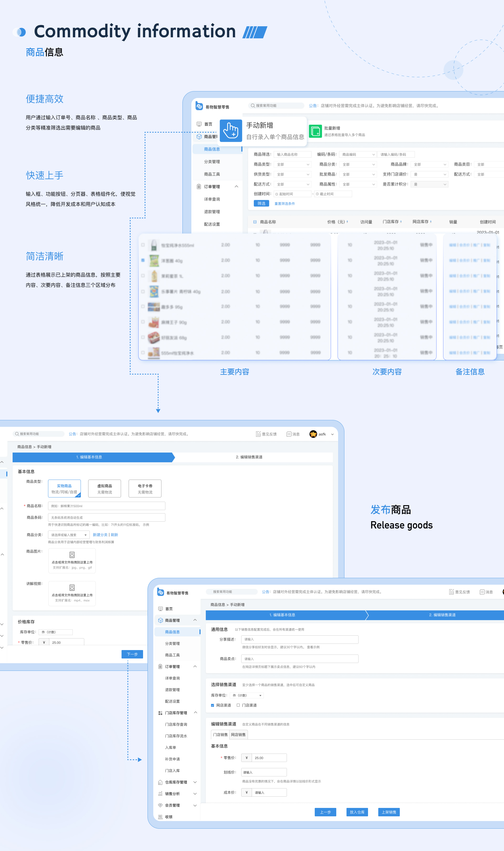Check the 网店渠道 checkbox
This screenshot has width=504, height=851.
[213, 705]
